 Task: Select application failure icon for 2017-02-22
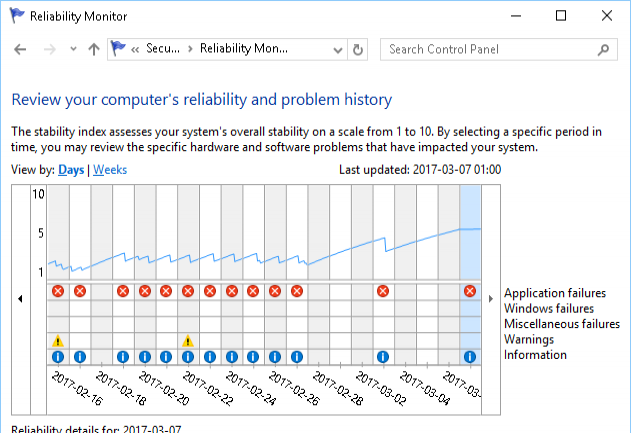(188, 291)
